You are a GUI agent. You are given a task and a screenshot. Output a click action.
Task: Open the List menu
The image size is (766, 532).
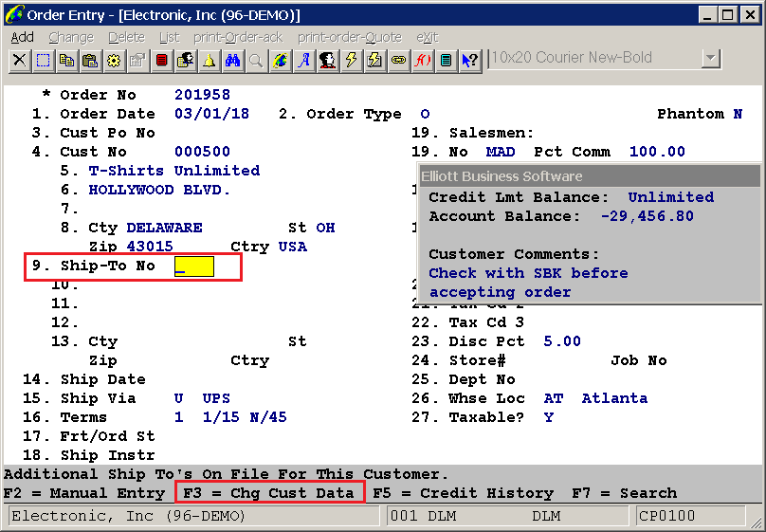[x=170, y=38]
